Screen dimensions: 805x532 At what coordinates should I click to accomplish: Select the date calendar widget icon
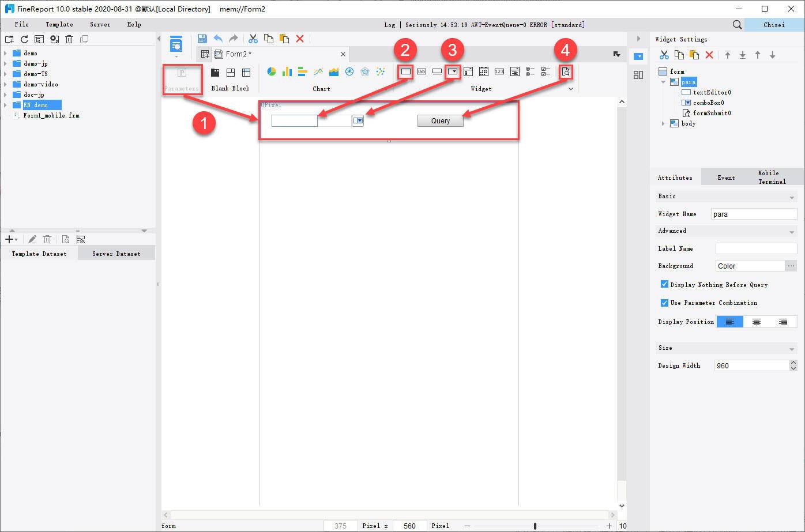click(484, 71)
